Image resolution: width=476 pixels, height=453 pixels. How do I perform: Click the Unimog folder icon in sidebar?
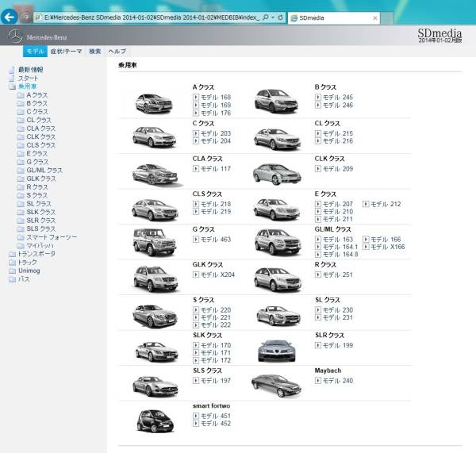pyautogui.click(x=12, y=271)
